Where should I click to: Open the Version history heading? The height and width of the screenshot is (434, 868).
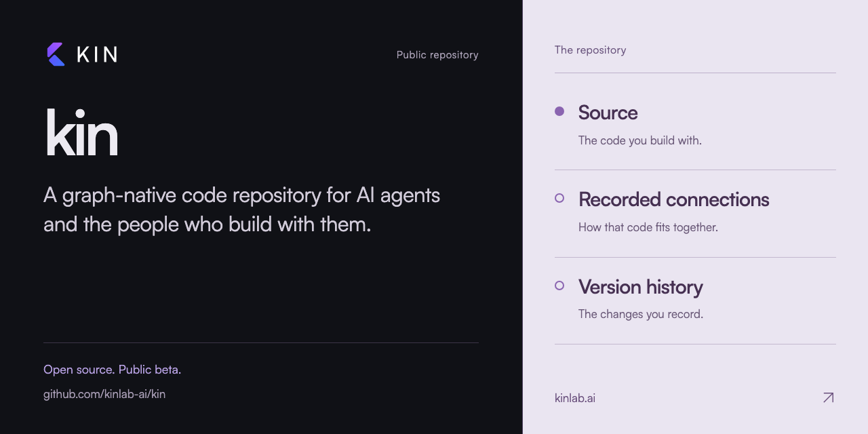click(x=640, y=287)
